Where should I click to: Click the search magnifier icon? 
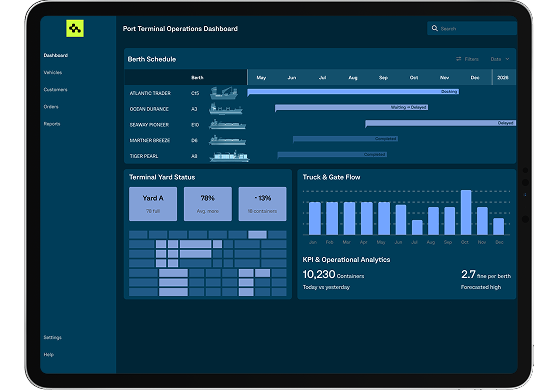point(435,28)
